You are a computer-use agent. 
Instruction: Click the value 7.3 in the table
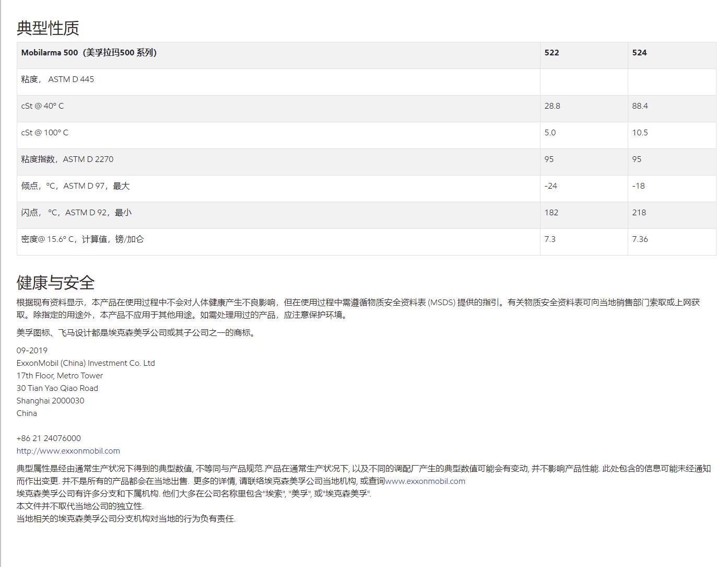(x=550, y=239)
